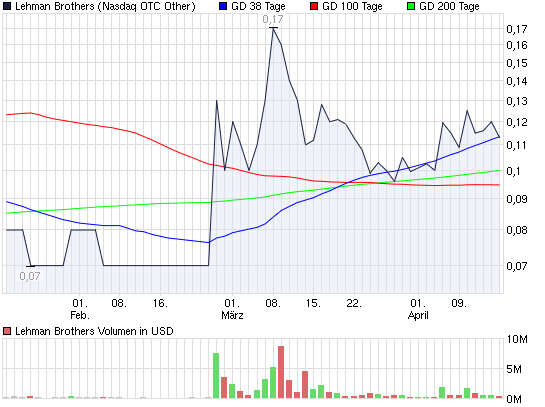545x407 pixels.
Task: Click the red volume legend swatch
Action: point(7,331)
